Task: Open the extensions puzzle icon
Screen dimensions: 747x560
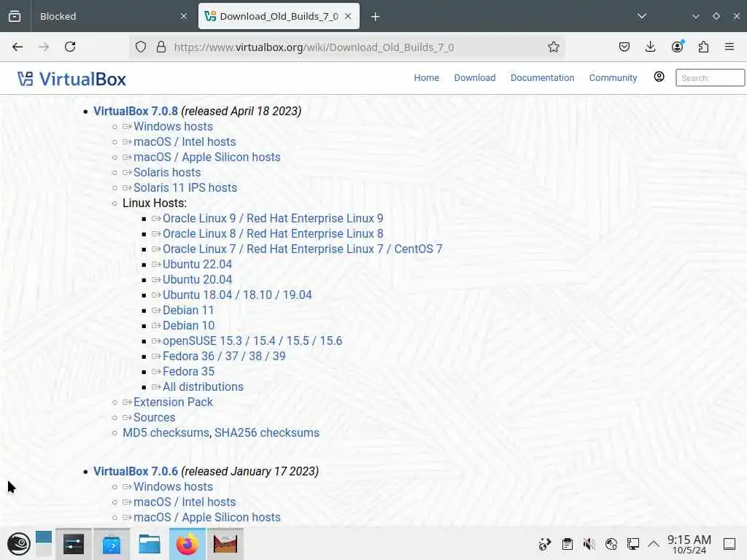Action: [703, 47]
